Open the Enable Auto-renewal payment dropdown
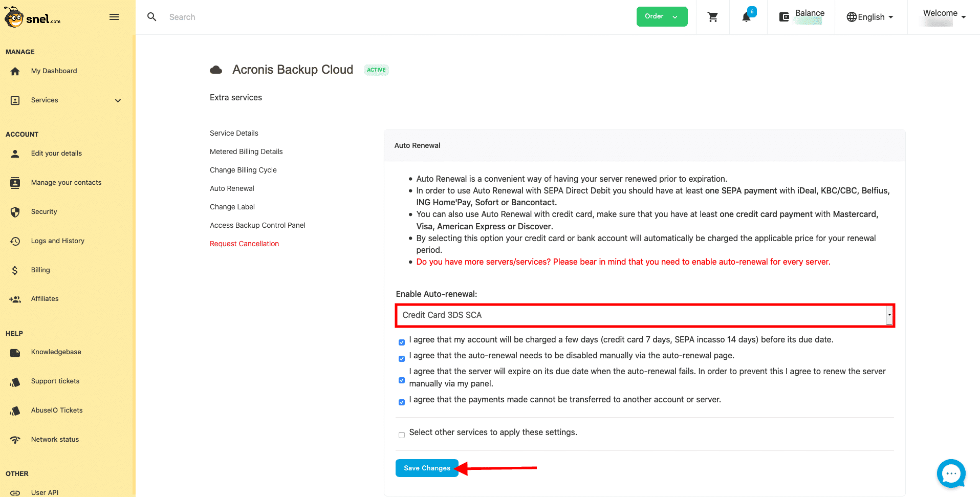The height and width of the screenshot is (497, 980). tap(645, 315)
